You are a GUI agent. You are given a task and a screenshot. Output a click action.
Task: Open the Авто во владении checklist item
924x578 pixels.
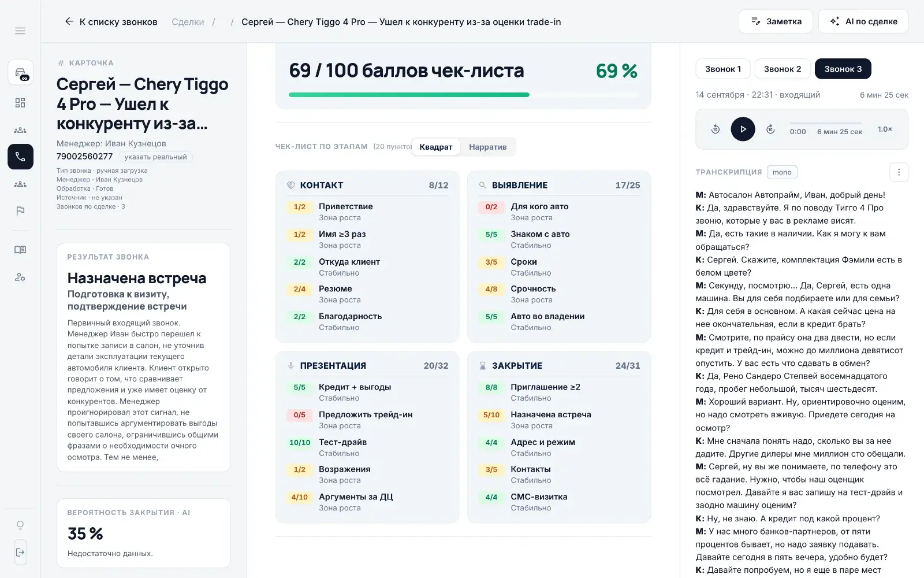click(x=559, y=321)
